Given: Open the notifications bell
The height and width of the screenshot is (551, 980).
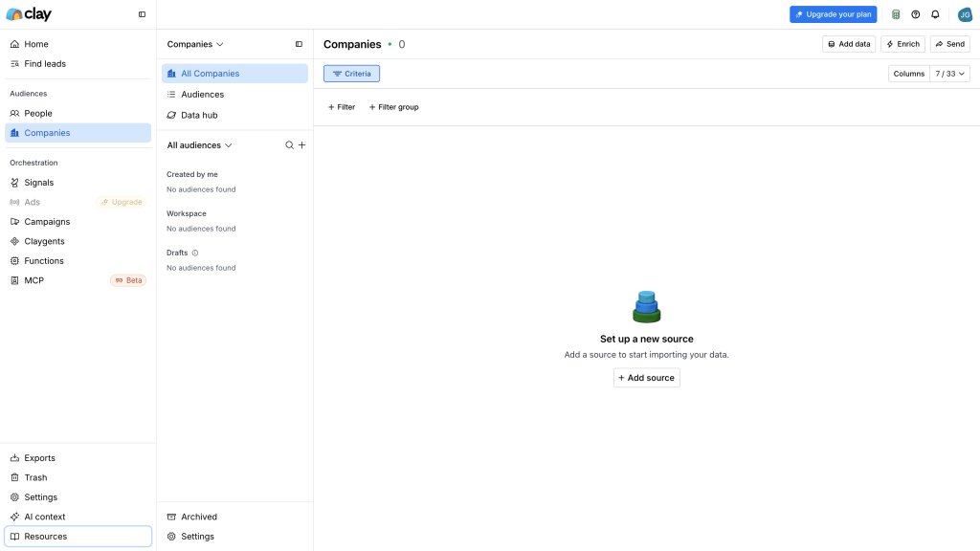Looking at the screenshot, I should click(935, 14).
